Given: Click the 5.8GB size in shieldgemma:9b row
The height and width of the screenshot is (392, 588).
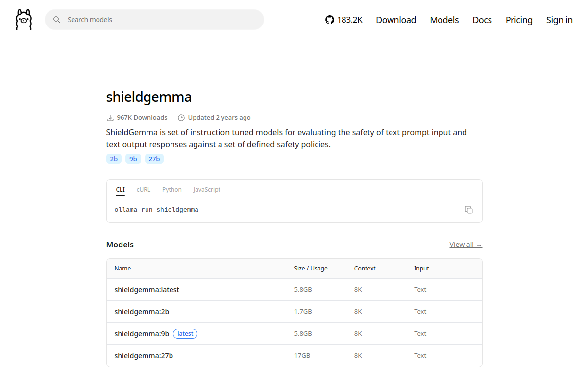Looking at the screenshot, I should point(303,334).
